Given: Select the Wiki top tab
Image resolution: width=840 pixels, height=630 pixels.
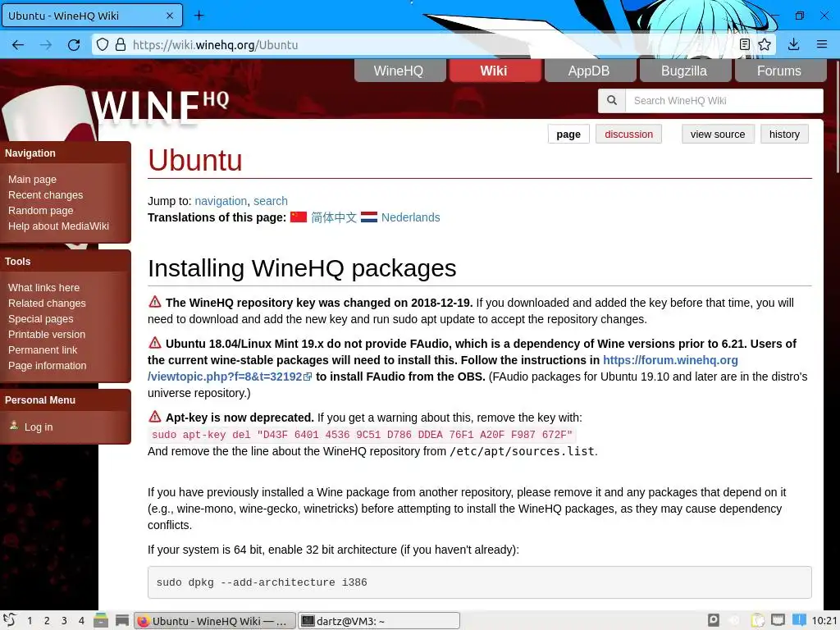Looking at the screenshot, I should pyautogui.click(x=495, y=71).
